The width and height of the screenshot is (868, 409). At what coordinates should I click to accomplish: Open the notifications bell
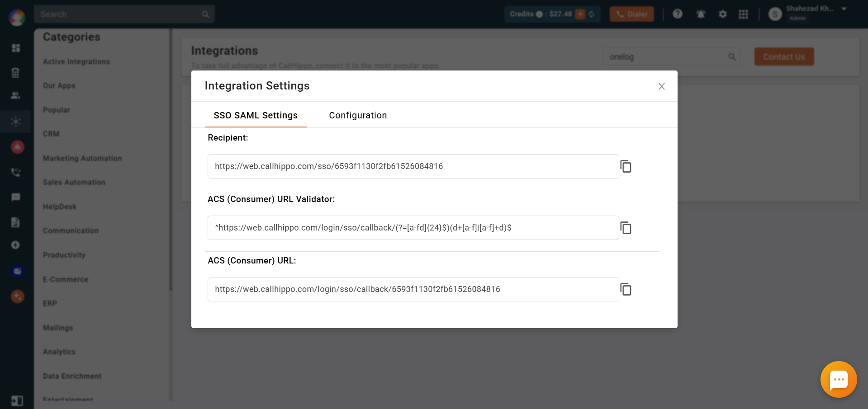pyautogui.click(x=701, y=14)
